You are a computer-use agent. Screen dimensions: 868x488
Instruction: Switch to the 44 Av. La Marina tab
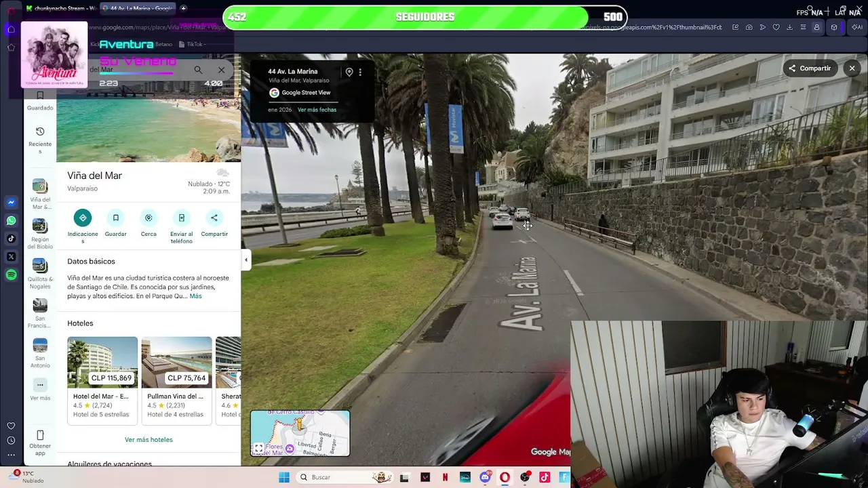pyautogui.click(x=138, y=8)
